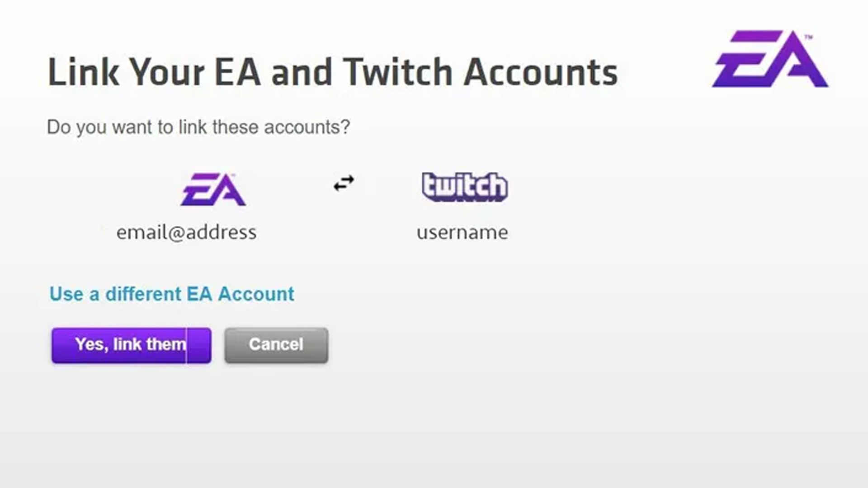Click the "Do you want to link these accounts?" text
Screen dimensions: 868x488
(199, 127)
